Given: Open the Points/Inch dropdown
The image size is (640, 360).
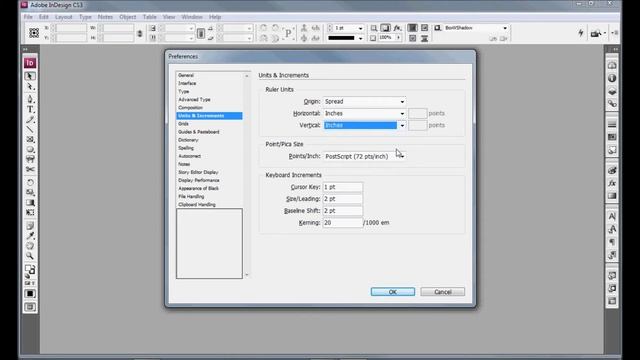Looking at the screenshot, I should [365, 156].
